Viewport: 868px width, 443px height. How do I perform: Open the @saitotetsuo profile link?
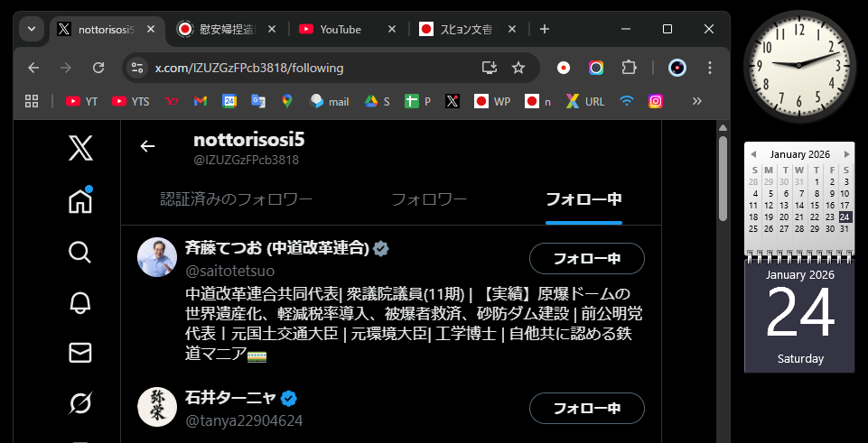(x=229, y=271)
